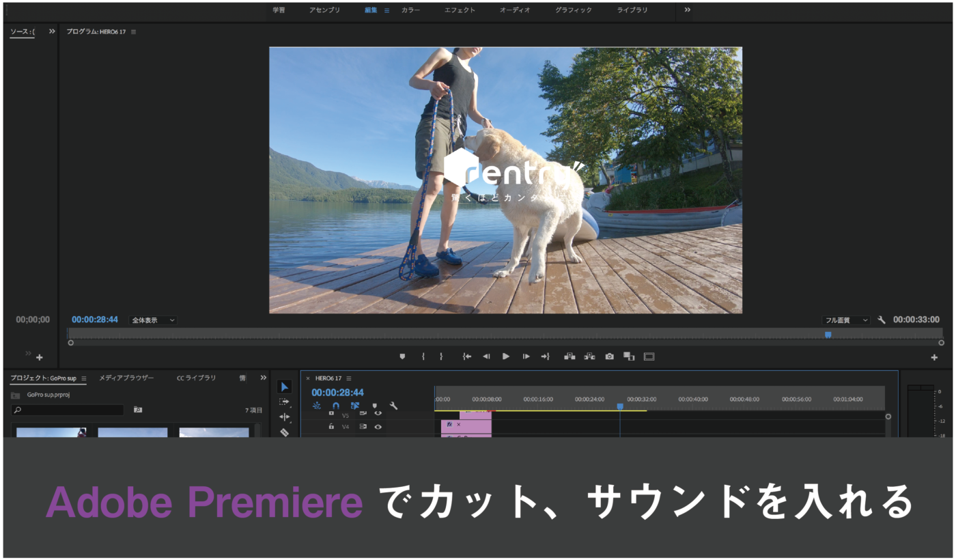The width and height of the screenshot is (956, 560).
Task: Click the Mark Out bracket button
Action: coord(441,356)
